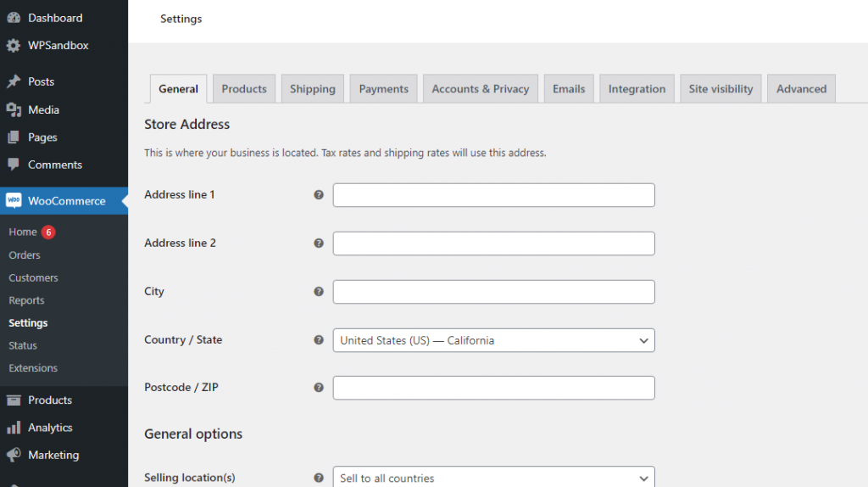Click the Selling location(s) help icon
This screenshot has height=487, width=868.
click(319, 478)
